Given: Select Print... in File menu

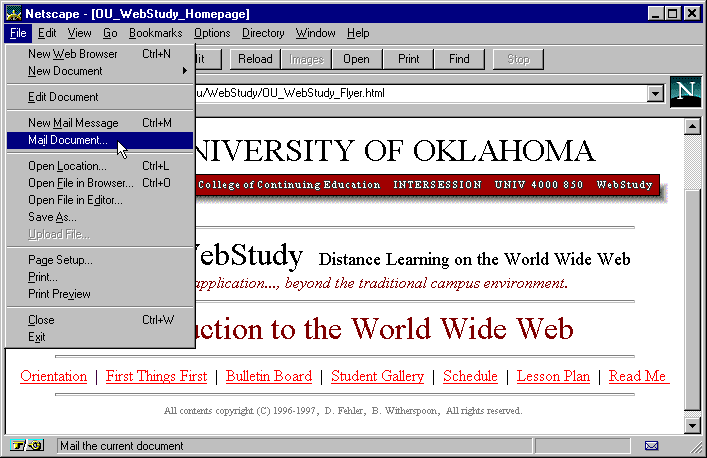Looking at the screenshot, I should click(x=100, y=277).
